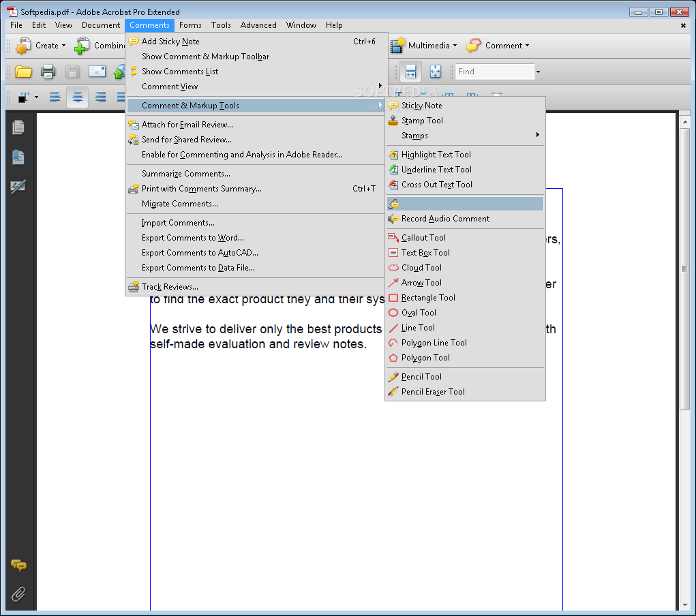Click the Fit Page four-arrows icon
This screenshot has height=616, width=696.
(x=435, y=72)
